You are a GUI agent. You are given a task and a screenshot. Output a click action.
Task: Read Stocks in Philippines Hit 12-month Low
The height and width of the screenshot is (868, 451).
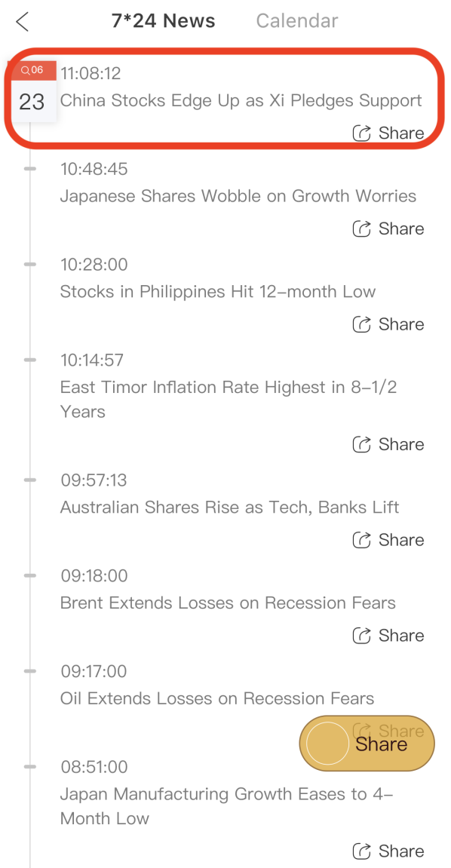click(x=217, y=292)
